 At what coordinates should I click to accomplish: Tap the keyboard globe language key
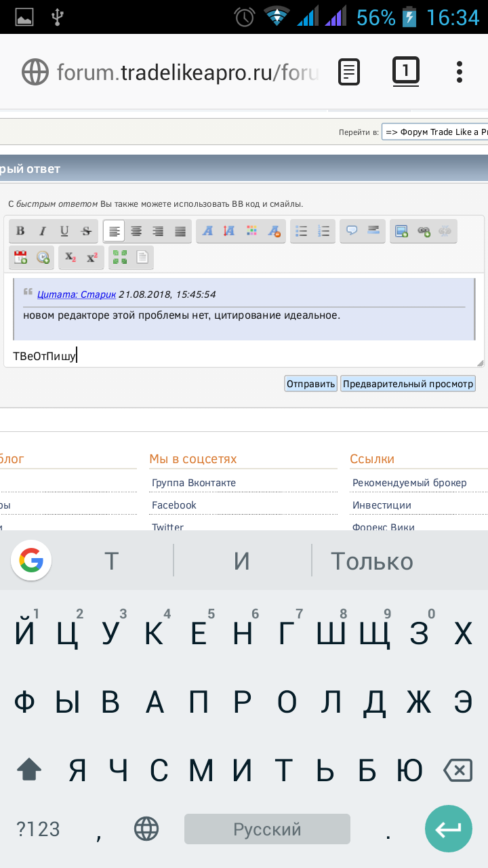[146, 829]
